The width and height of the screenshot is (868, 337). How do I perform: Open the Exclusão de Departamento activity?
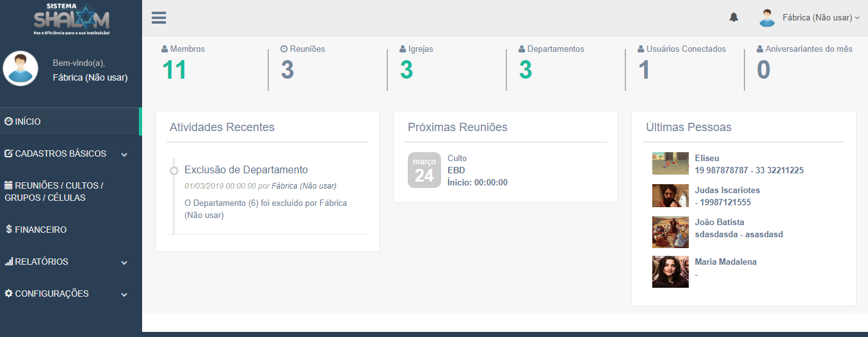(x=246, y=169)
